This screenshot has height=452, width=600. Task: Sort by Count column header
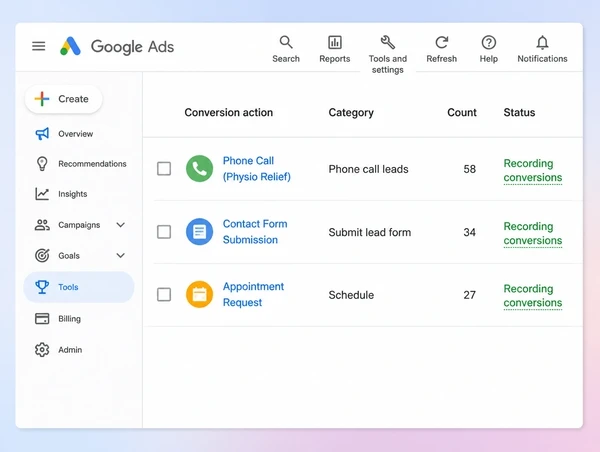[x=462, y=112]
